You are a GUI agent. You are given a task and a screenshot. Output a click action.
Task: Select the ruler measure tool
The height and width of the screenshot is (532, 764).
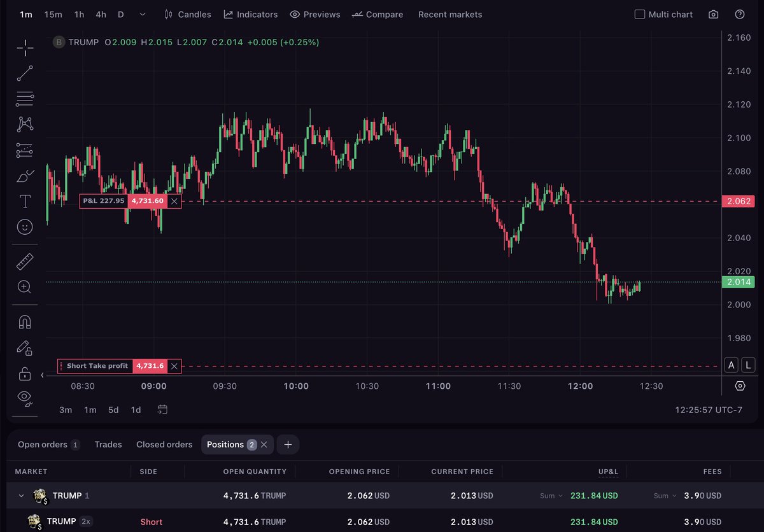click(x=25, y=261)
